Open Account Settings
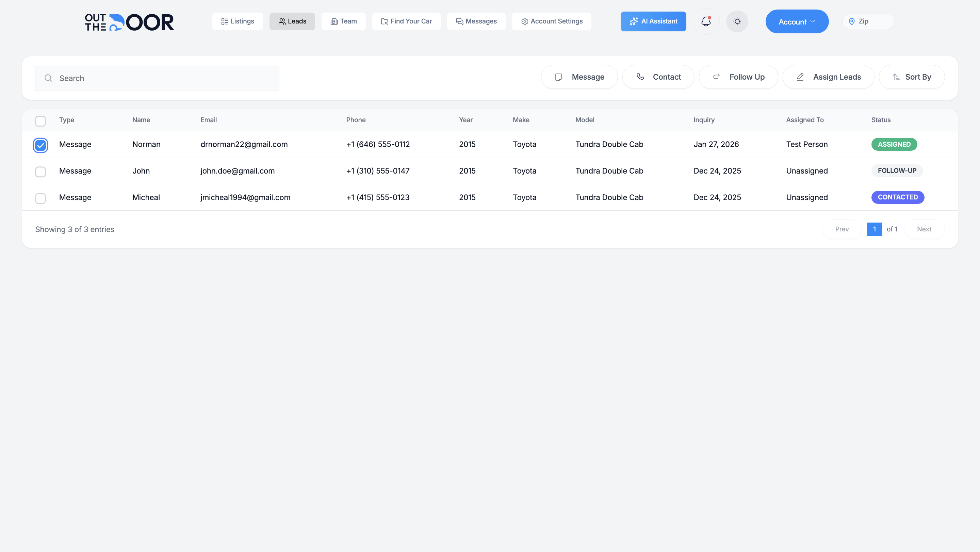The width and height of the screenshot is (980, 552). tap(551, 21)
